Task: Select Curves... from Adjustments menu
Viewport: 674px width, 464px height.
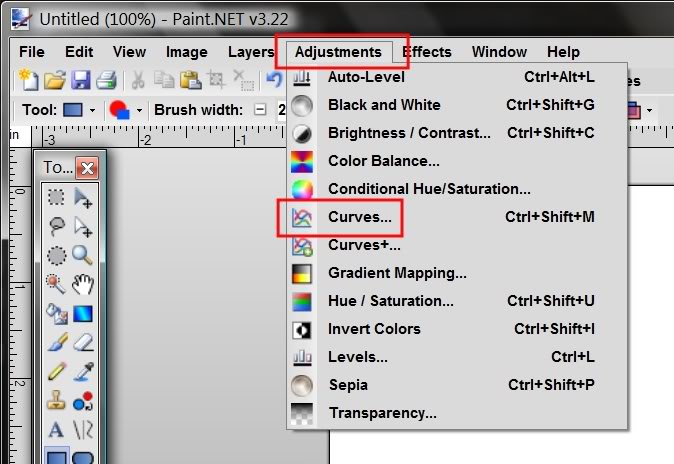Action: pyautogui.click(x=457, y=217)
